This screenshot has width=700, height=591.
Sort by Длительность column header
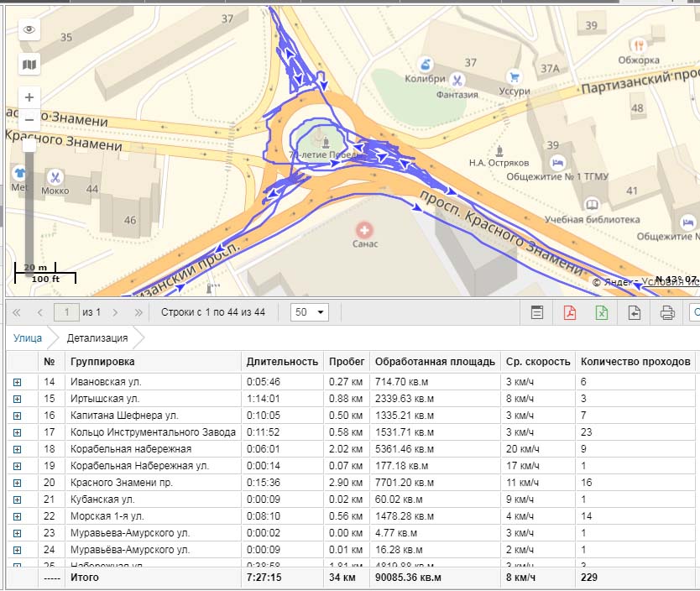tap(282, 362)
